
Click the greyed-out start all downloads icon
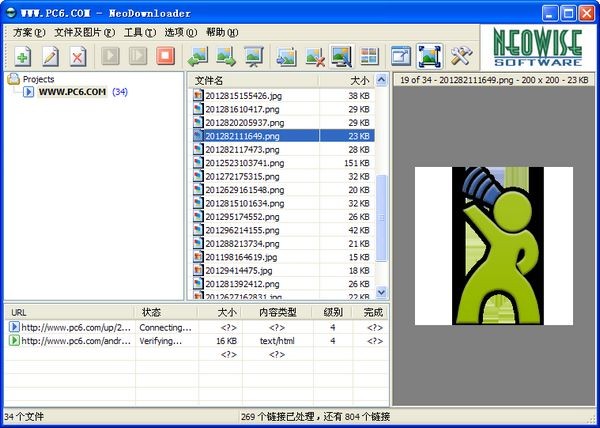point(138,56)
